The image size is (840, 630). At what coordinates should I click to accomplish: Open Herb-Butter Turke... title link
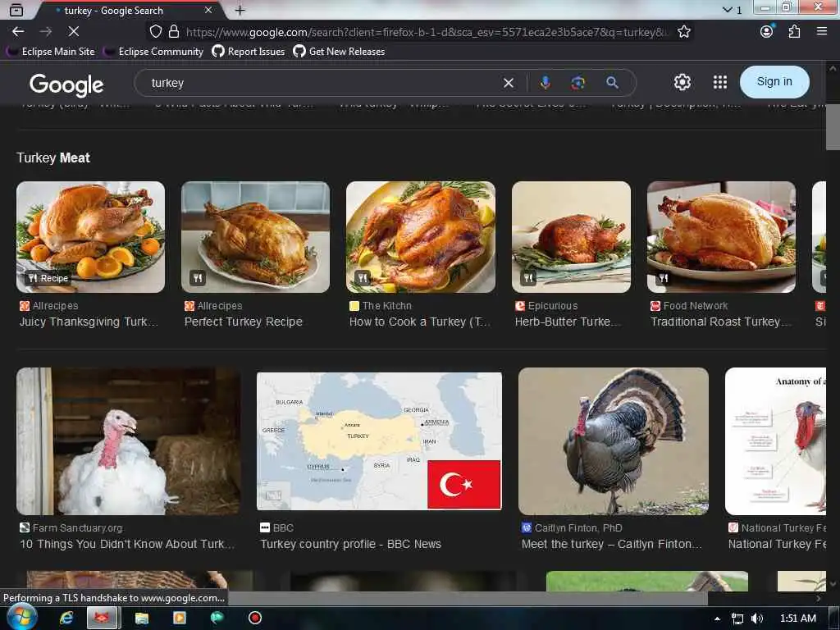coord(568,322)
